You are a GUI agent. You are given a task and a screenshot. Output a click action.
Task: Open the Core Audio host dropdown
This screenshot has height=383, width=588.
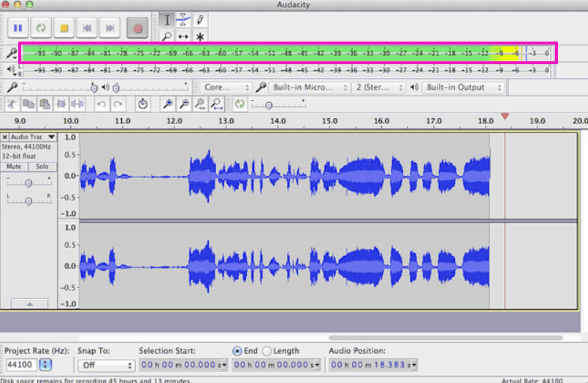tap(226, 87)
